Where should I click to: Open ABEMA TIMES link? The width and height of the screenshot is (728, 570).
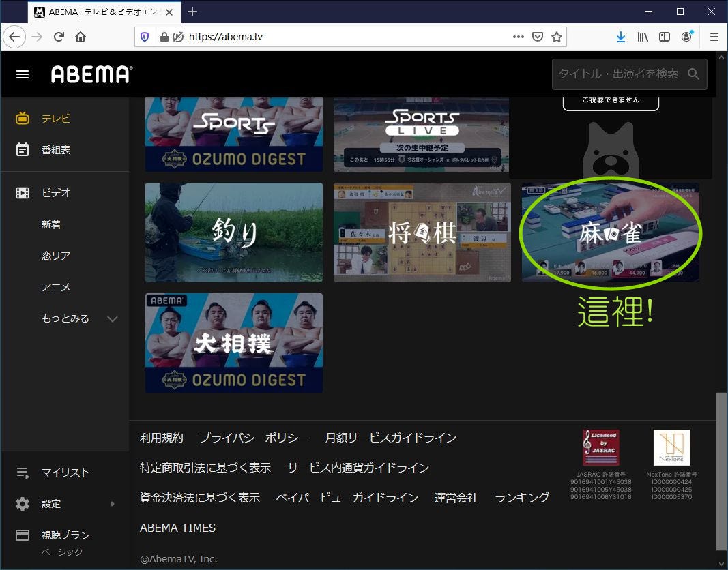click(x=178, y=528)
